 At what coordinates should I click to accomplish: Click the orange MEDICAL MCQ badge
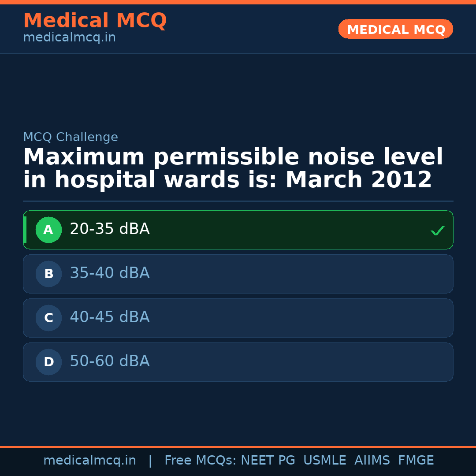[x=395, y=30]
